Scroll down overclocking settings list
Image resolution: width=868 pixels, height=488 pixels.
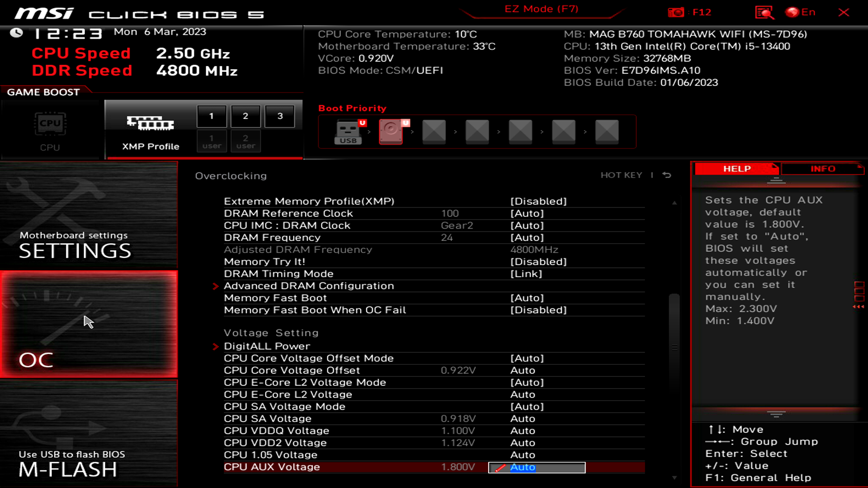click(x=674, y=477)
